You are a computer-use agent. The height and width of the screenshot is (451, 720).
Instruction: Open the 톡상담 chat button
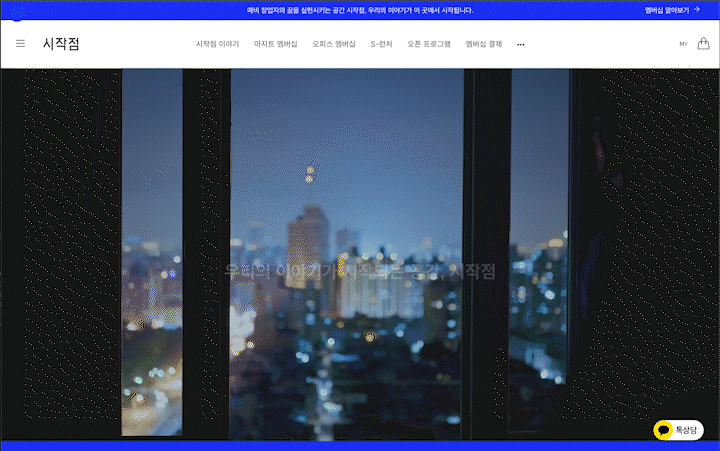pos(679,430)
